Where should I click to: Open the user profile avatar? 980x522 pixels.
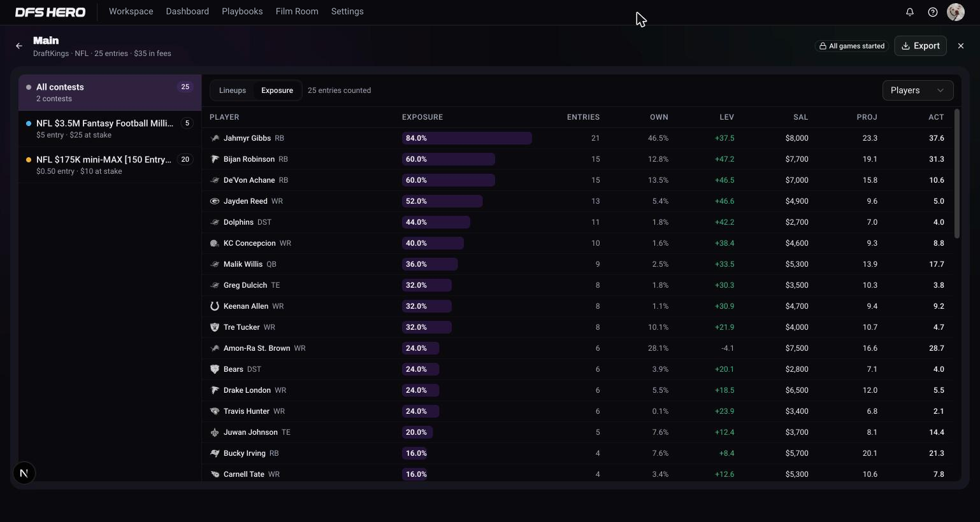point(956,12)
